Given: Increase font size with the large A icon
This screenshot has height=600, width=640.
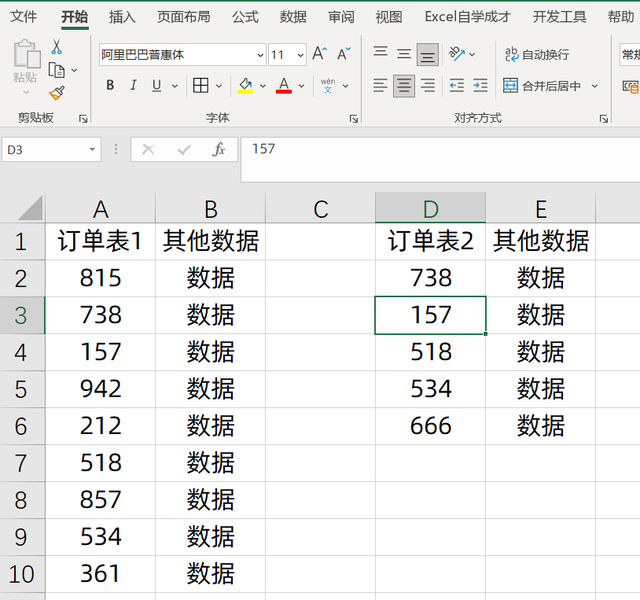Looking at the screenshot, I should [x=320, y=54].
